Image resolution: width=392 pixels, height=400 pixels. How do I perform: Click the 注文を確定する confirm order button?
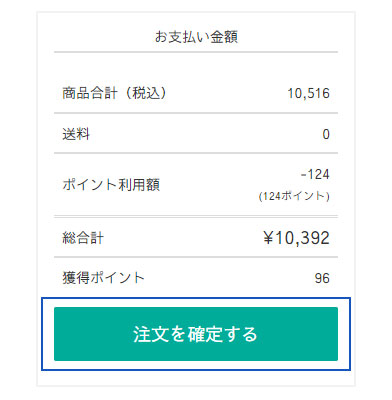click(196, 334)
